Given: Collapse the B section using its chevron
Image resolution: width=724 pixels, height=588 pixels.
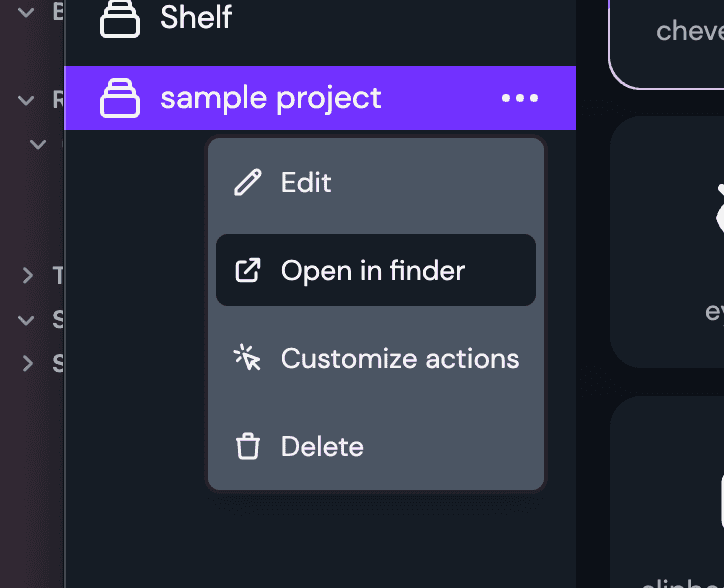Looking at the screenshot, I should [26, 12].
